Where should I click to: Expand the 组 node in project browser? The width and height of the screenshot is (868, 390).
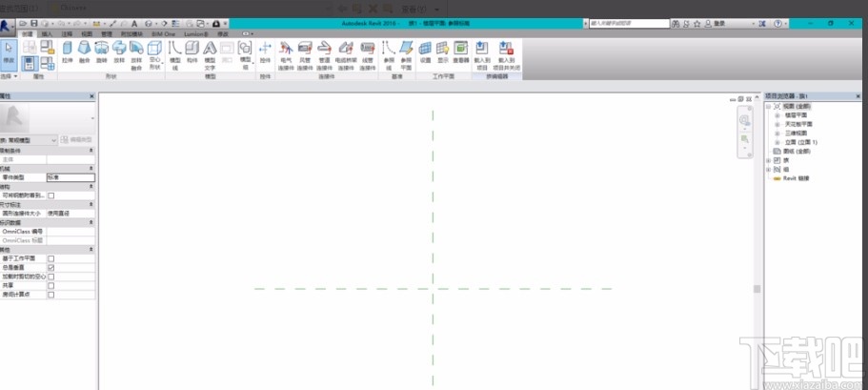768,169
